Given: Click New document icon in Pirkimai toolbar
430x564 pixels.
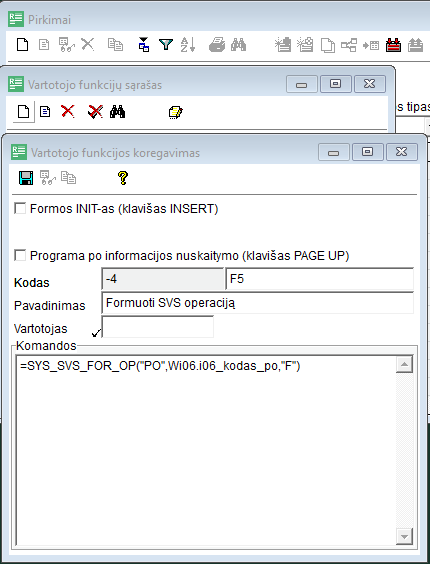Looking at the screenshot, I should pos(23,45).
